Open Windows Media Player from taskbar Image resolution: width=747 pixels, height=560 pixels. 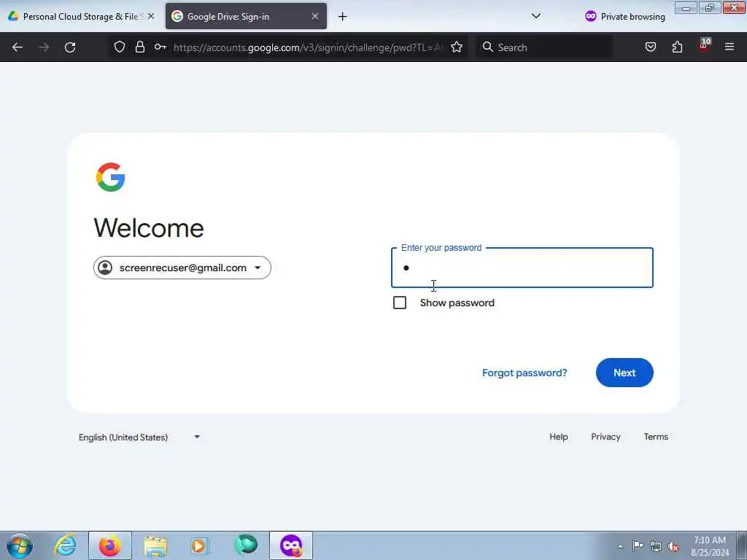point(199,545)
